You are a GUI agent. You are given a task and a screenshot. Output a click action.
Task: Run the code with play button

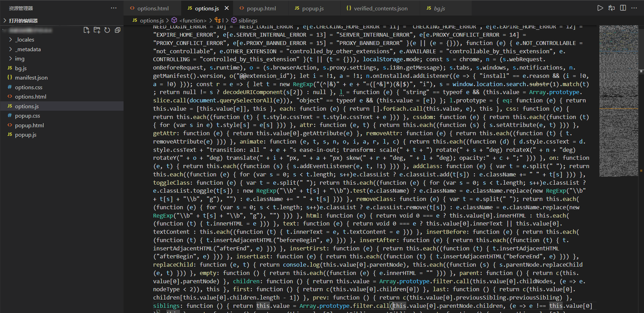[x=600, y=8]
